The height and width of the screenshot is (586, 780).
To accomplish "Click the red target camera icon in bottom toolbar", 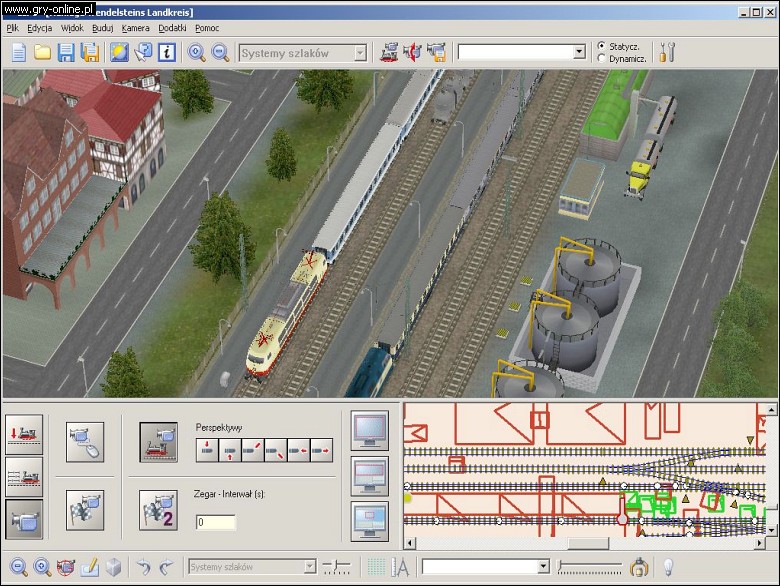I will coord(66,567).
